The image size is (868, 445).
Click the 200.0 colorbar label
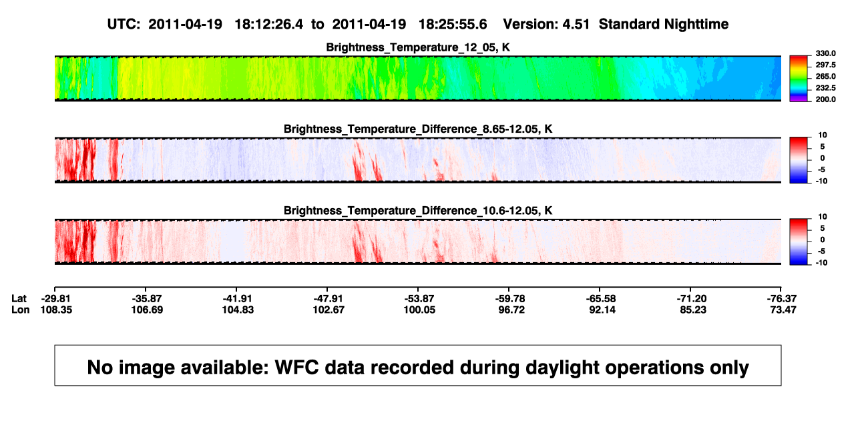[x=827, y=99]
